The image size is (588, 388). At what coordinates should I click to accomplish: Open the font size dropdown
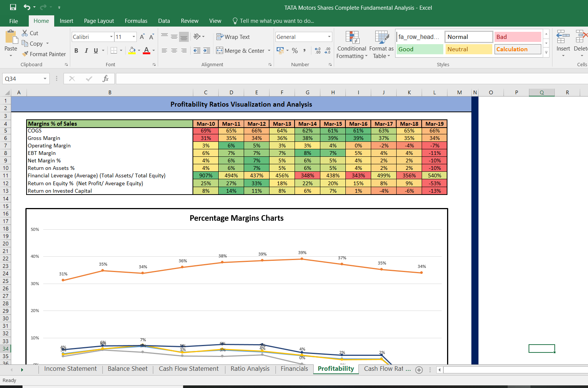134,37
